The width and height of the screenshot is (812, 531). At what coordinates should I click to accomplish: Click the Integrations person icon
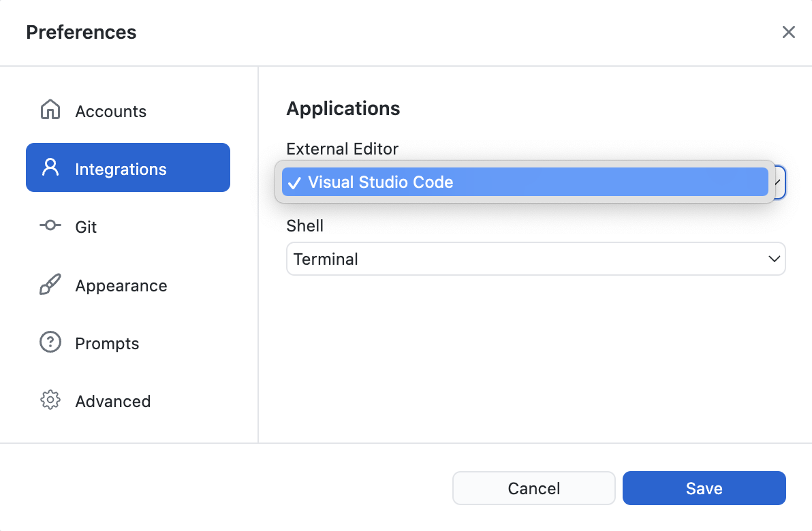[x=50, y=167]
